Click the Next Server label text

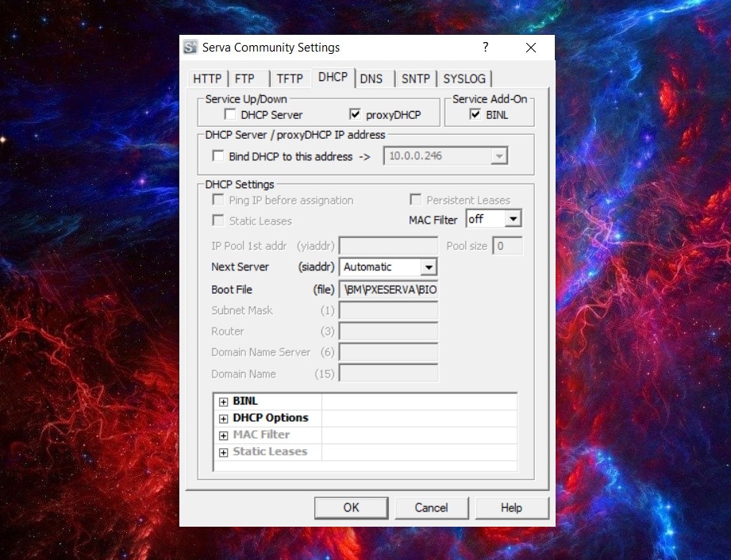point(240,267)
